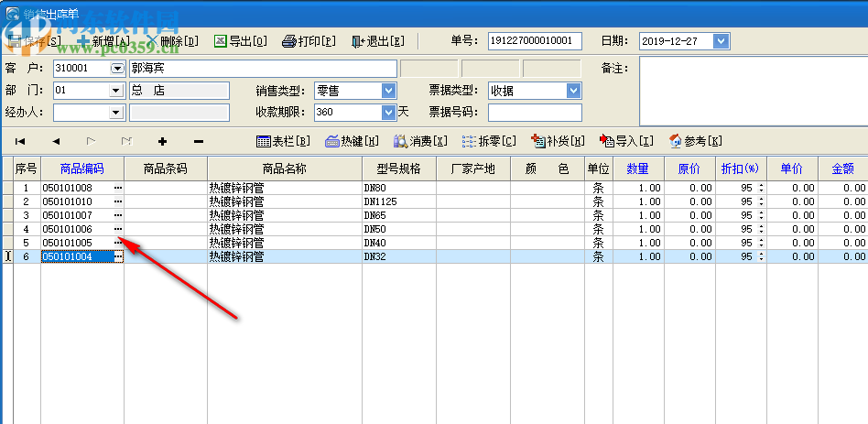Click the 商品名称 column header
The height and width of the screenshot is (424, 868).
point(285,169)
